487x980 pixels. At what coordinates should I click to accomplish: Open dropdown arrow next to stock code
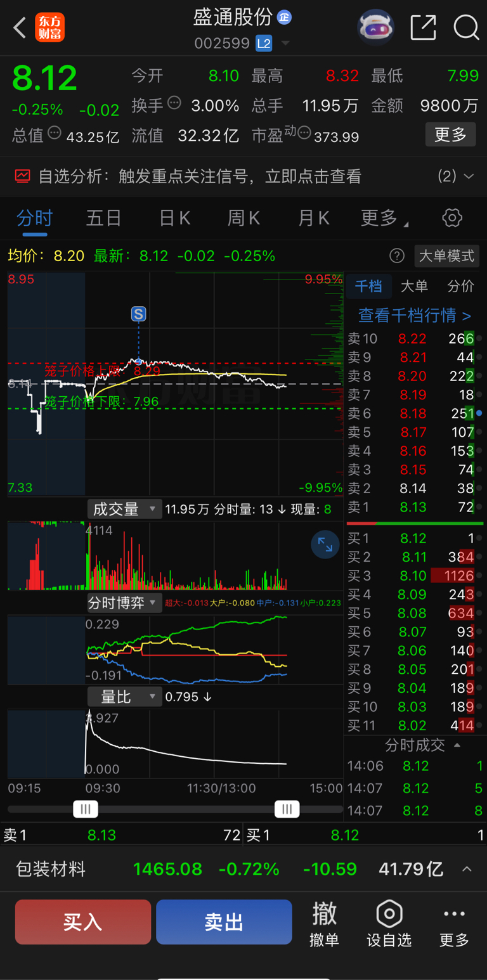286,44
